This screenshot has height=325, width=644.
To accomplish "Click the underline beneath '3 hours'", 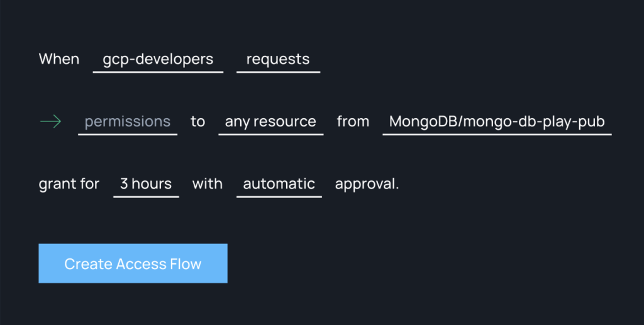I will coord(146,197).
